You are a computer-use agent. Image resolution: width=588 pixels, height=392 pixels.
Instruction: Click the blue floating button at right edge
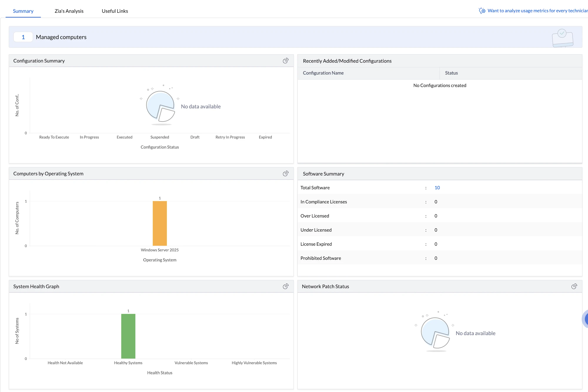585,319
